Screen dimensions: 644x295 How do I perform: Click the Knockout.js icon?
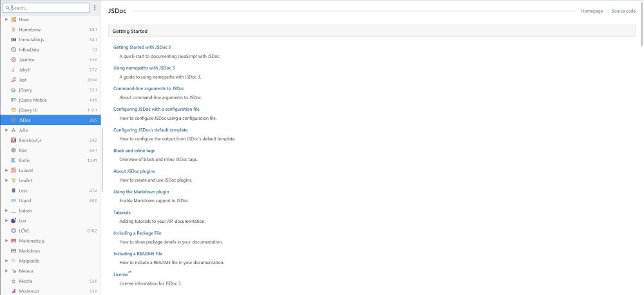[14, 140]
